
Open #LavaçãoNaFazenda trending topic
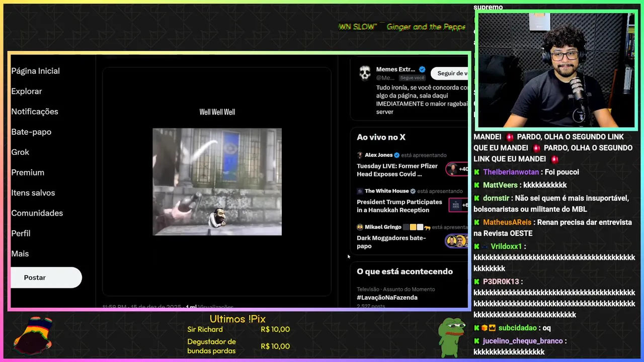[387, 298]
